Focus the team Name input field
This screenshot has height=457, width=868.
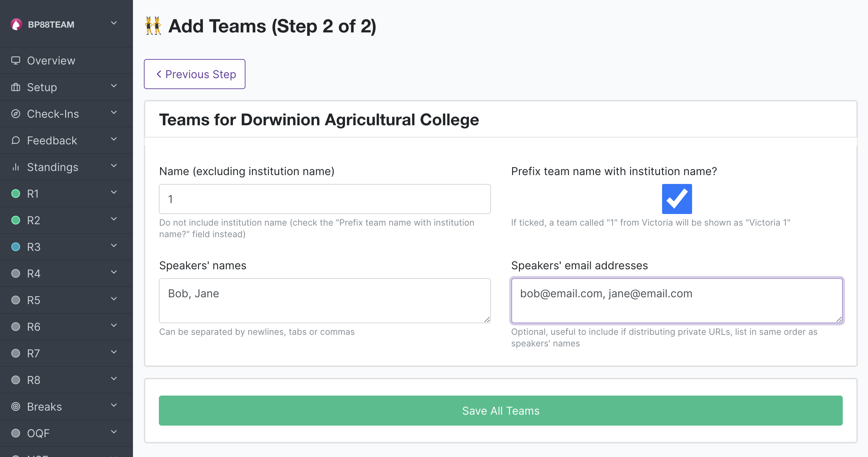pos(325,199)
